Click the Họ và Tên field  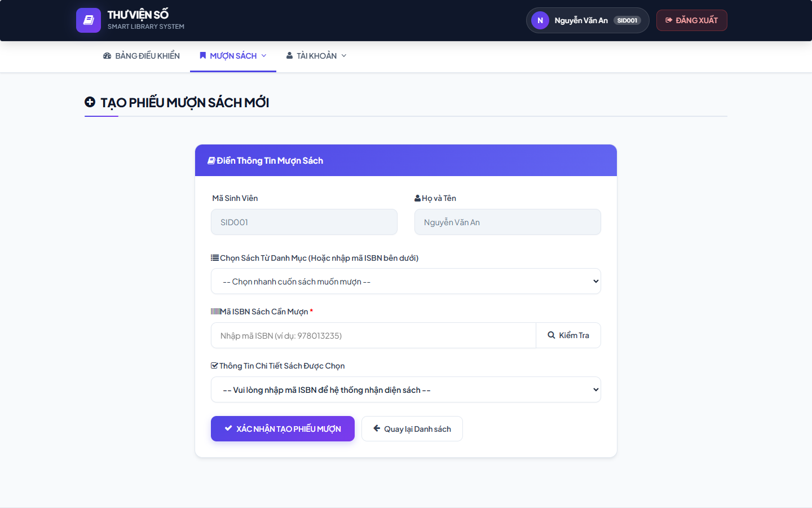click(x=507, y=222)
